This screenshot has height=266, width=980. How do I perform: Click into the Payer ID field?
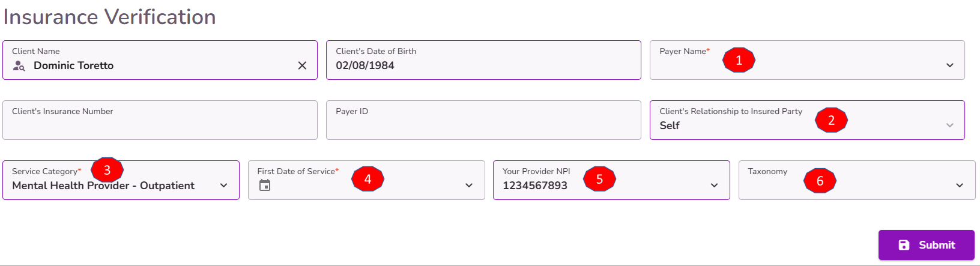(x=483, y=120)
